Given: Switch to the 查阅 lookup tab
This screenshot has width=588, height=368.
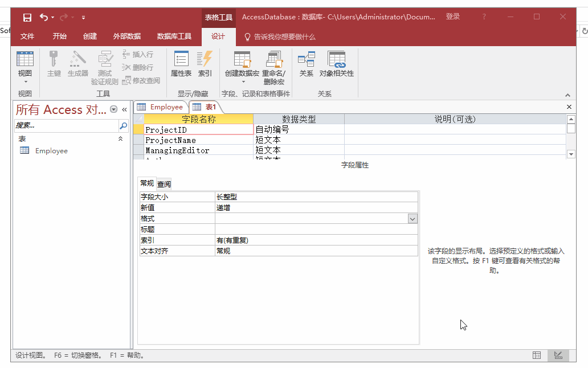Looking at the screenshot, I should (164, 184).
